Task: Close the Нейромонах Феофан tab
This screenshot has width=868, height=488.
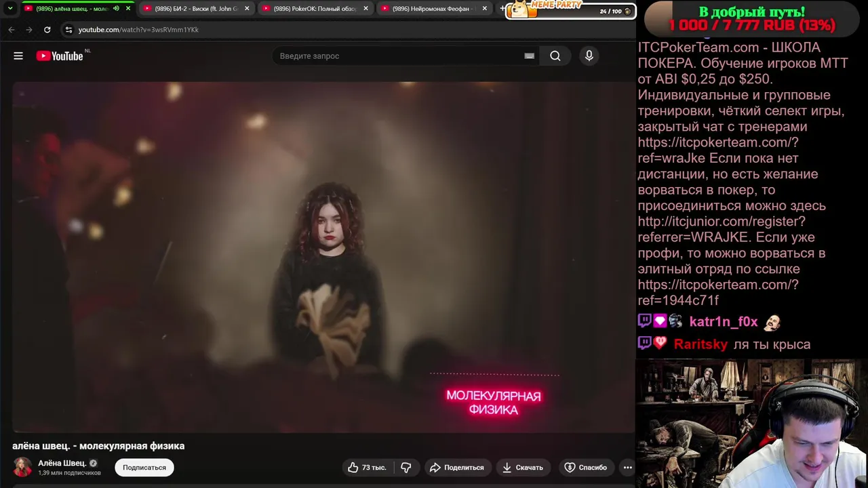Action: 484,9
